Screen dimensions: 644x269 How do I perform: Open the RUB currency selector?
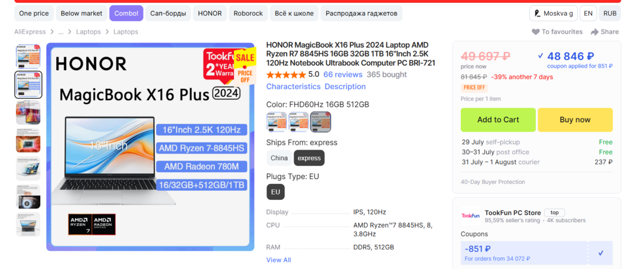click(609, 13)
